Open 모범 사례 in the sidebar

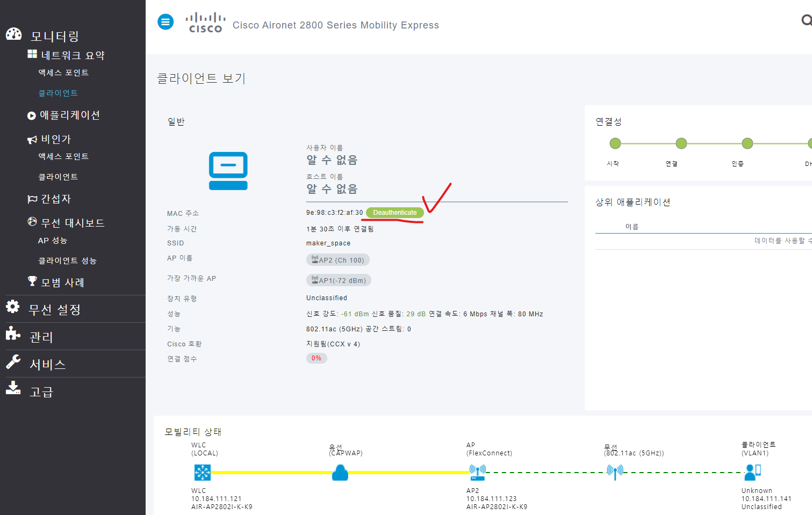tap(63, 282)
